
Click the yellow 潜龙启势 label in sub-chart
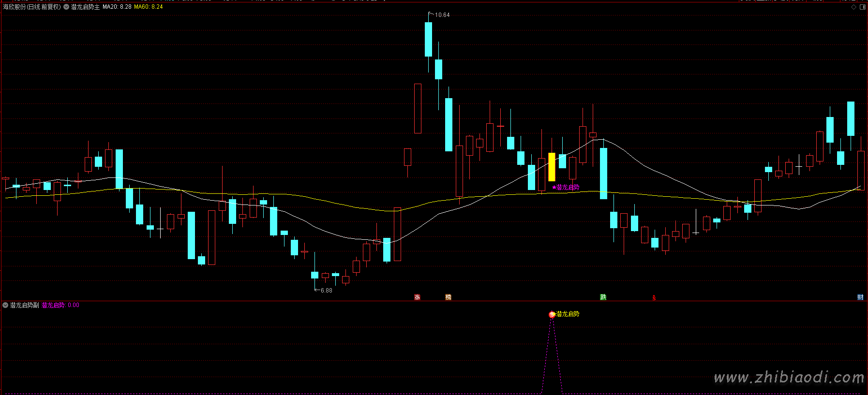tap(568, 314)
